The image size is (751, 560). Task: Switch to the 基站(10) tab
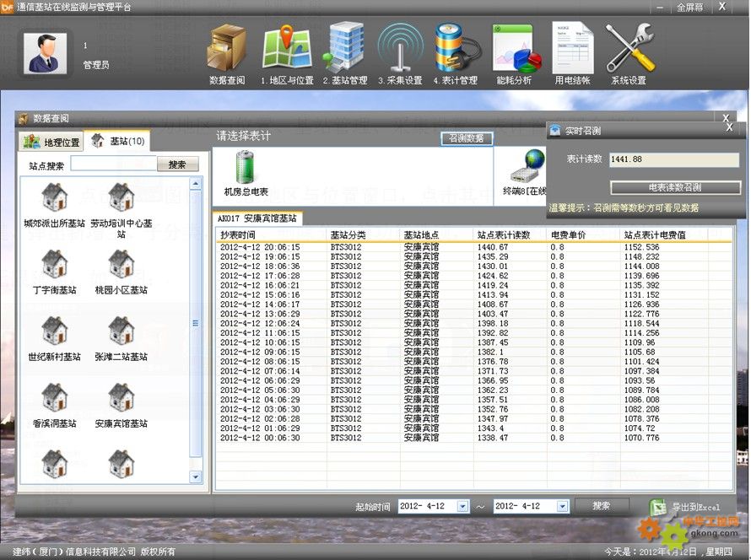coord(118,141)
